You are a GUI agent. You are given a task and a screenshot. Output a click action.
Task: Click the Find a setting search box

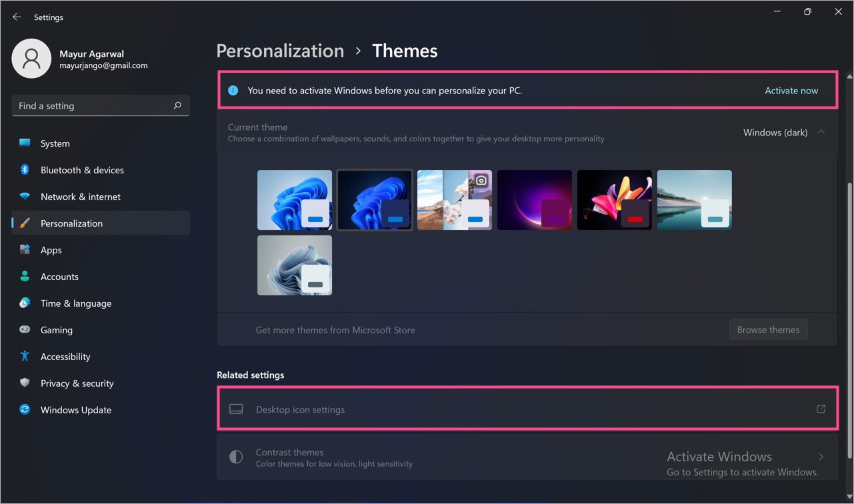101,105
